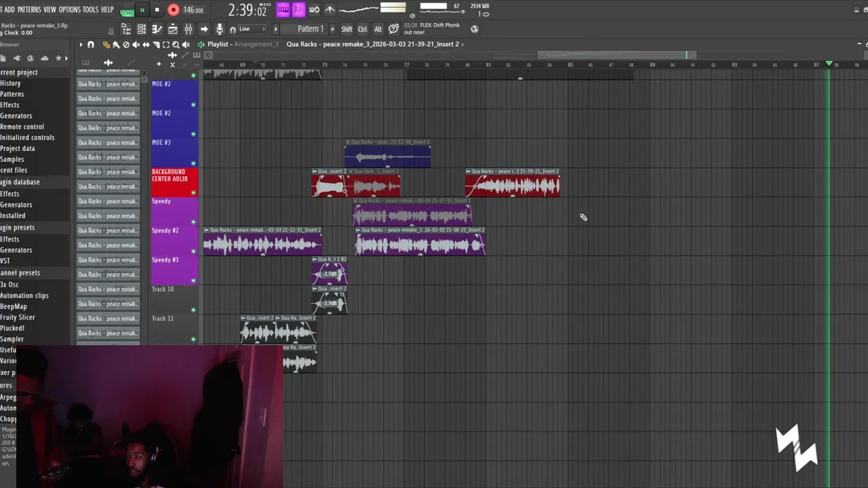The image size is (868, 488).
Task: Click the Alt modifier button
Action: [x=378, y=29]
